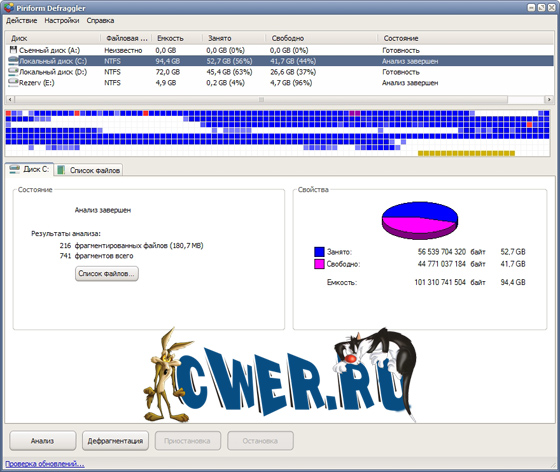This screenshot has height=472, width=560.
Task: Select the Локальный диск (C:) row
Action: point(280,61)
